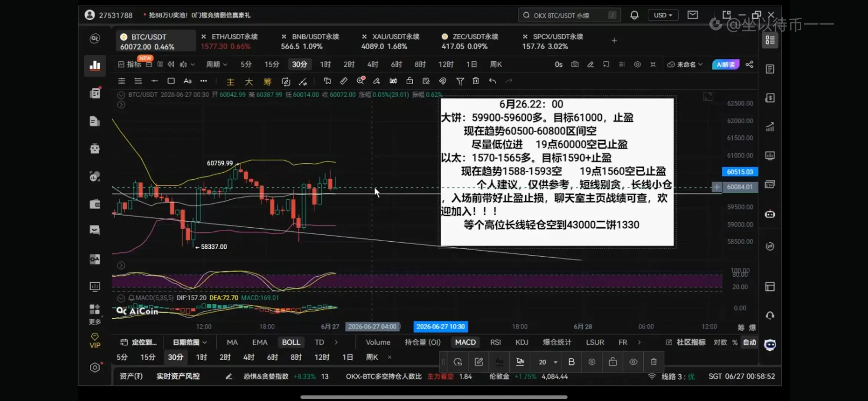The height and width of the screenshot is (401, 868).
Task: Open the wallet icon in left sidebar
Action: pyautogui.click(x=95, y=204)
